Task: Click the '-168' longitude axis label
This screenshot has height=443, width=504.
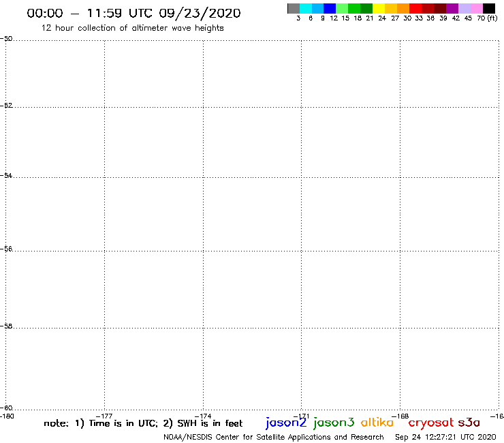Action: 400,416
